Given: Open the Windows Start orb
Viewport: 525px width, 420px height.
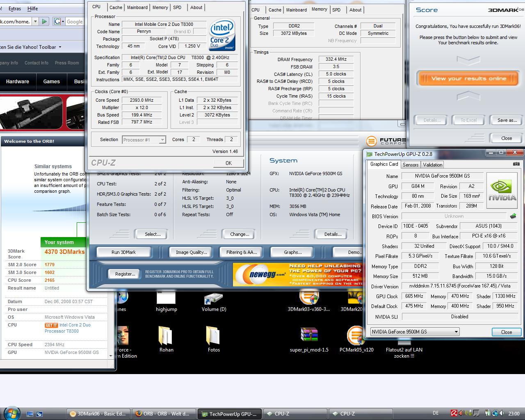Looking at the screenshot, I should [11, 413].
